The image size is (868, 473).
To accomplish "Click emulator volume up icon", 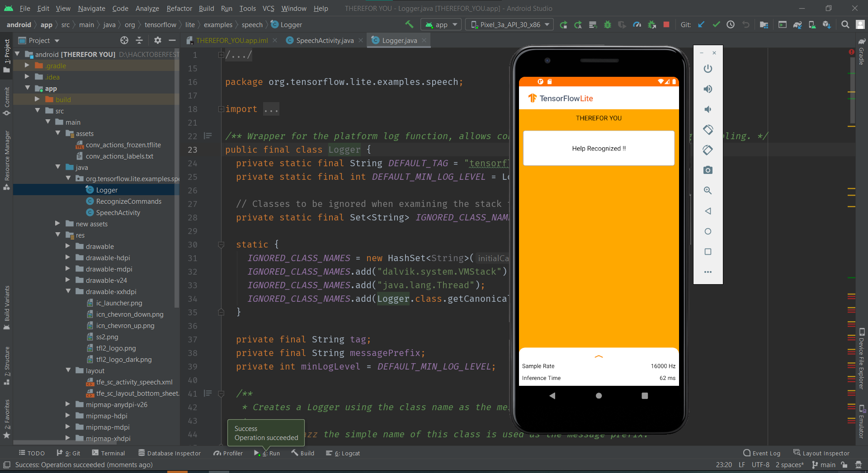I will [708, 89].
